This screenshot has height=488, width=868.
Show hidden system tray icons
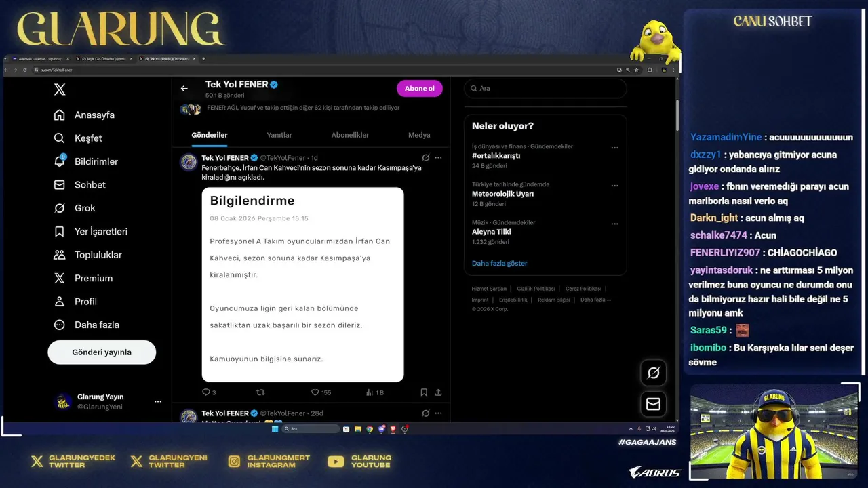pos(631,429)
